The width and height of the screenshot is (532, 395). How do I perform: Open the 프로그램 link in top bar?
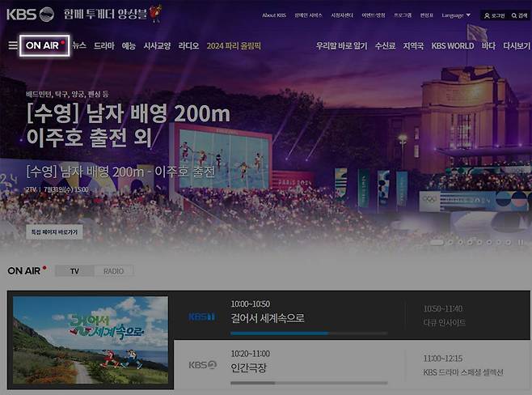click(x=403, y=15)
